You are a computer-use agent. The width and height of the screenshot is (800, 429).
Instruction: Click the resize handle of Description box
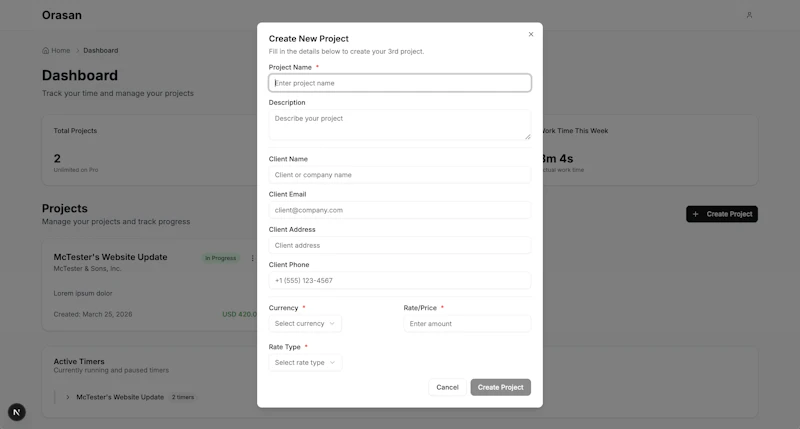(x=528, y=136)
